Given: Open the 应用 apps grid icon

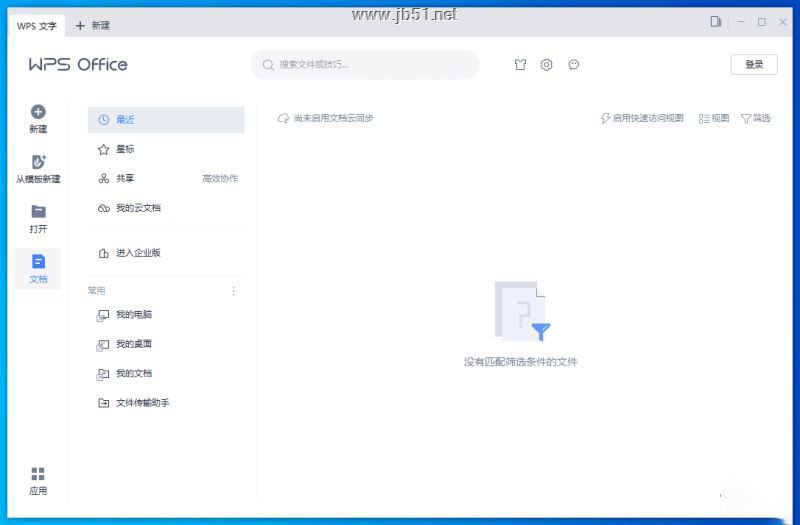Looking at the screenshot, I should (x=38, y=474).
